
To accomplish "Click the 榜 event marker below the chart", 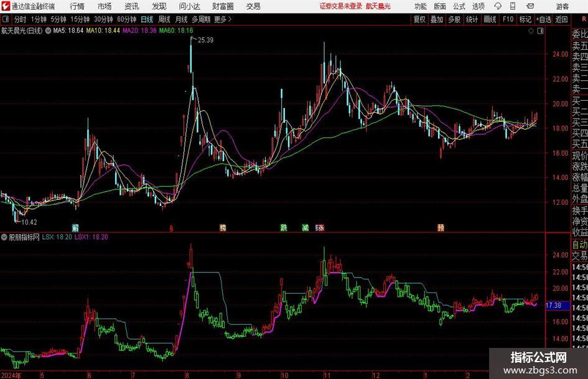I will click(223, 227).
